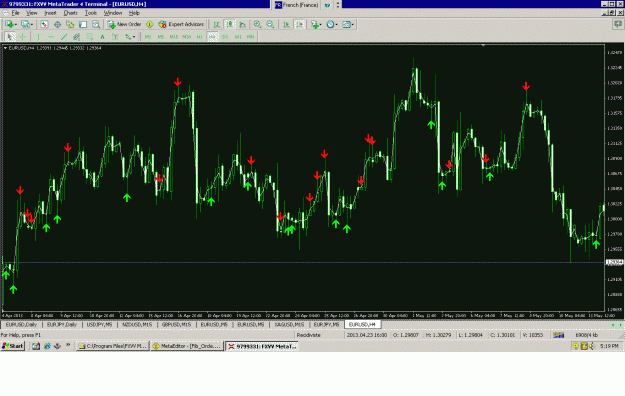
Task: Click the New Order button
Action: 124,24
